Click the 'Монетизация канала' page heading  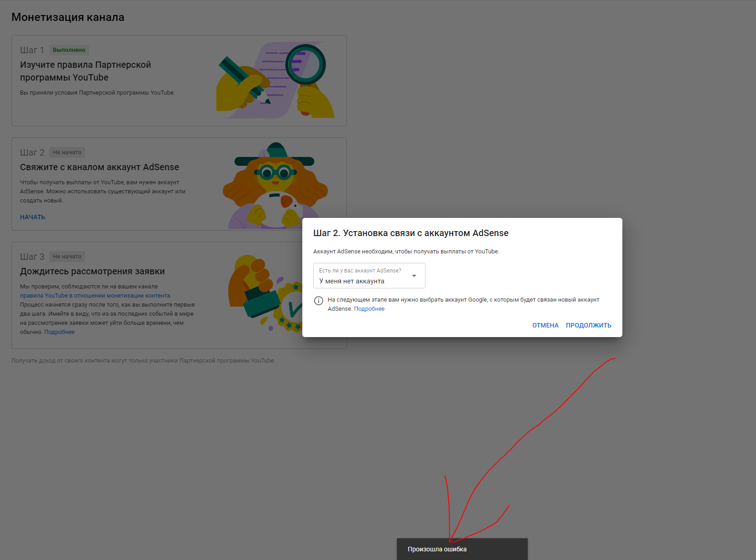tap(68, 17)
